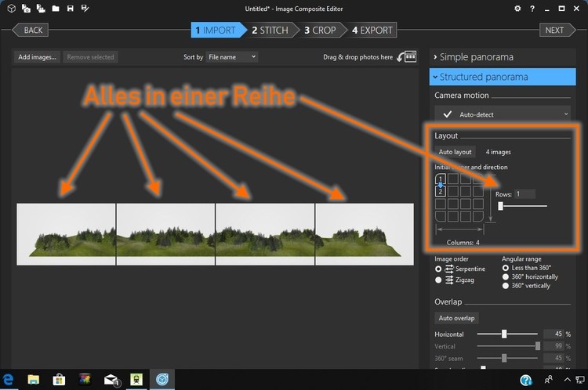Viewport: 588px width, 390px height.
Task: Click the new panorama cube icon
Action: pos(12,9)
